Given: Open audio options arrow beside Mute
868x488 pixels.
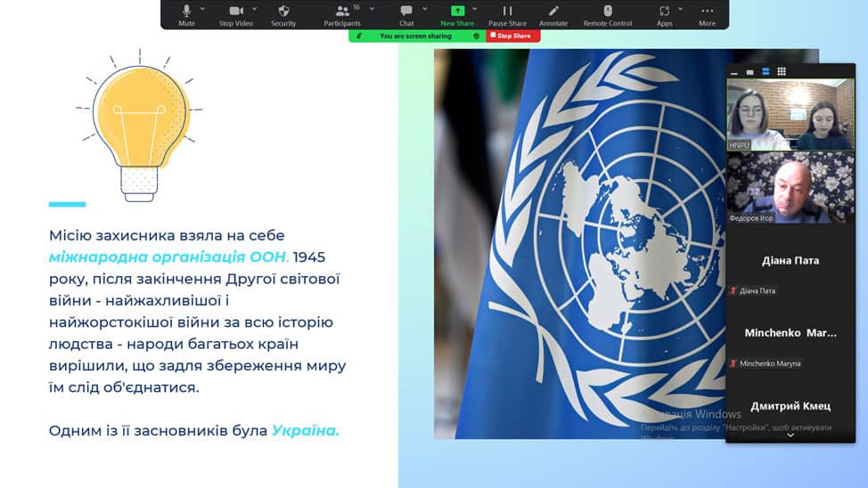Looking at the screenshot, I should (x=202, y=9).
